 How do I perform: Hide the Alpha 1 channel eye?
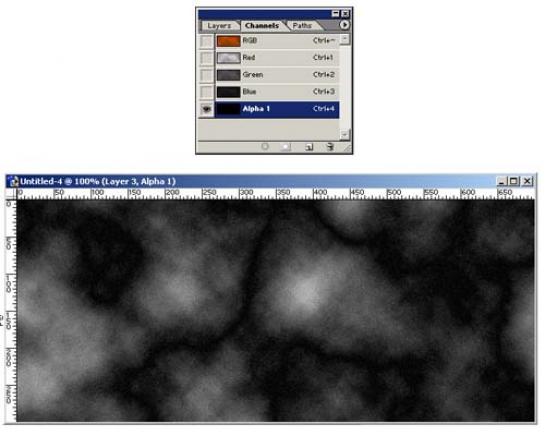[206, 109]
